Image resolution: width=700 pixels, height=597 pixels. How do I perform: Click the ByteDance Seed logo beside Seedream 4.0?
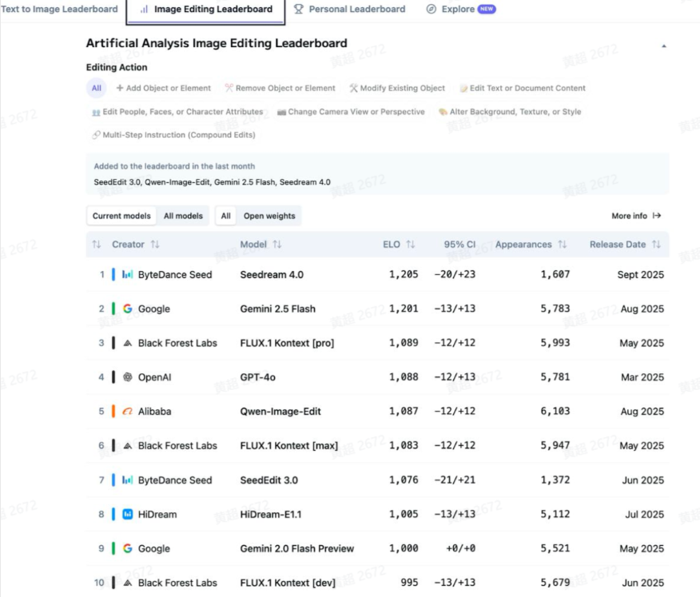point(127,275)
